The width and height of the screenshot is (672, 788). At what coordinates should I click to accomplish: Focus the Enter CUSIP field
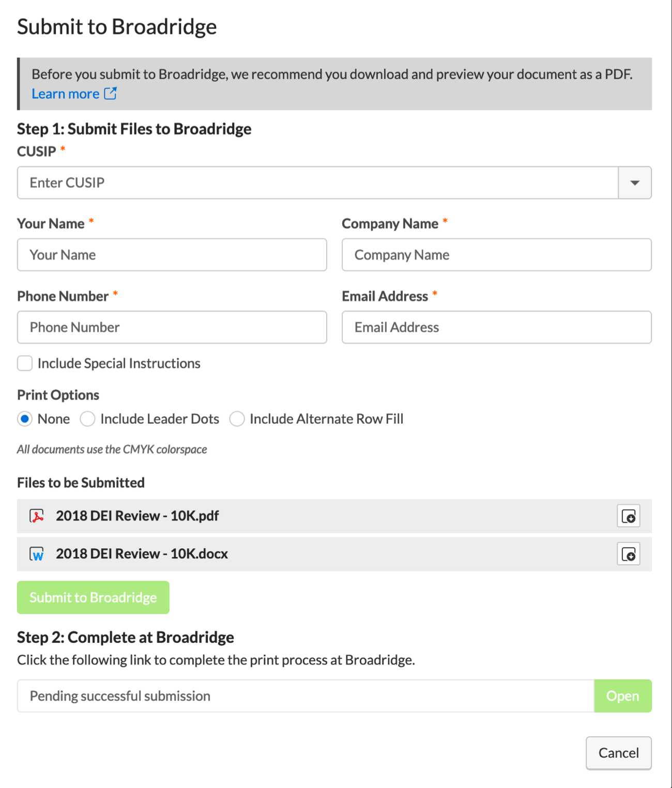(x=318, y=183)
